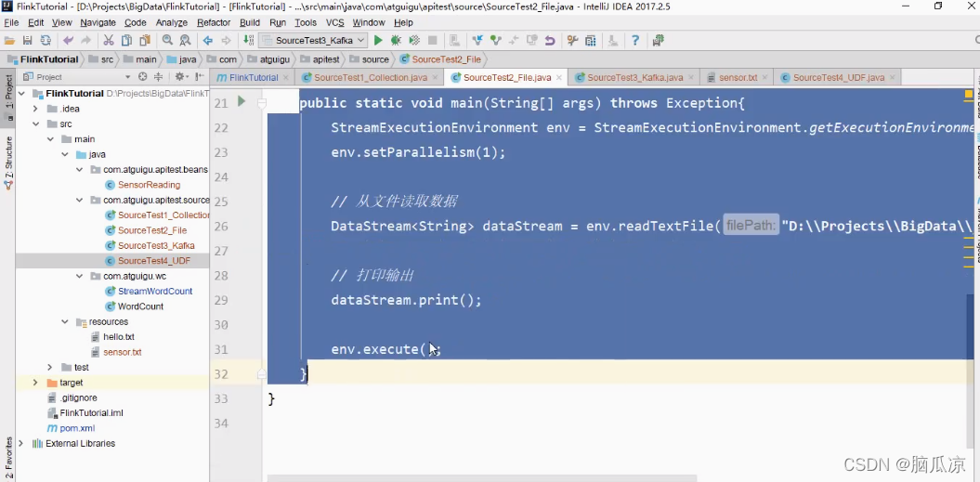This screenshot has height=482, width=980.
Task: Collapse the src folder
Action: pos(36,124)
